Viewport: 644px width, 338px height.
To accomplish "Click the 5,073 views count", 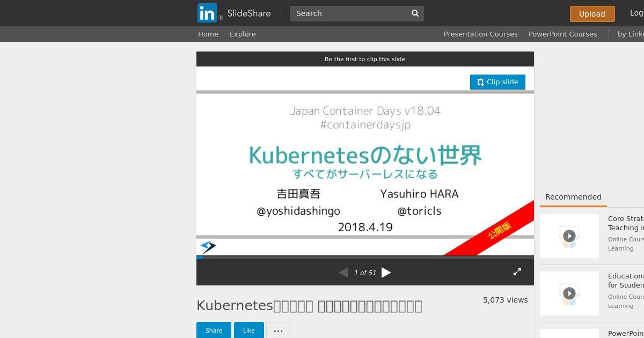I will coord(506,300).
